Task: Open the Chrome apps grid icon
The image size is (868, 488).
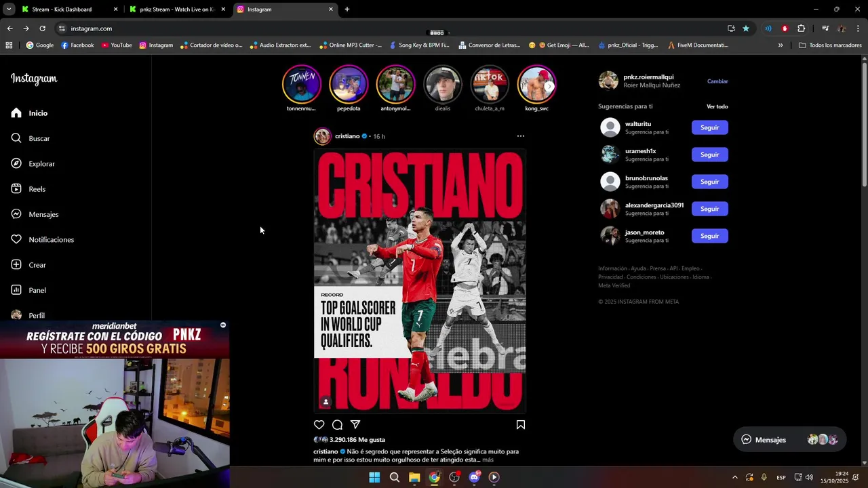Action: [x=9, y=45]
